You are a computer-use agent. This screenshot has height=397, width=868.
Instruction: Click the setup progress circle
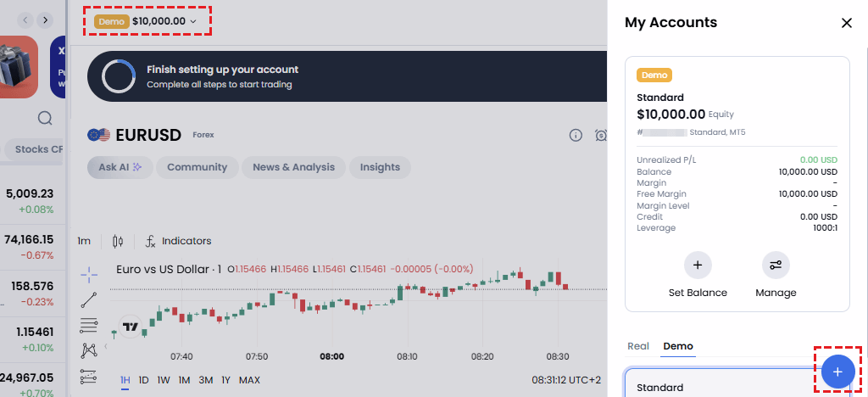(119, 76)
